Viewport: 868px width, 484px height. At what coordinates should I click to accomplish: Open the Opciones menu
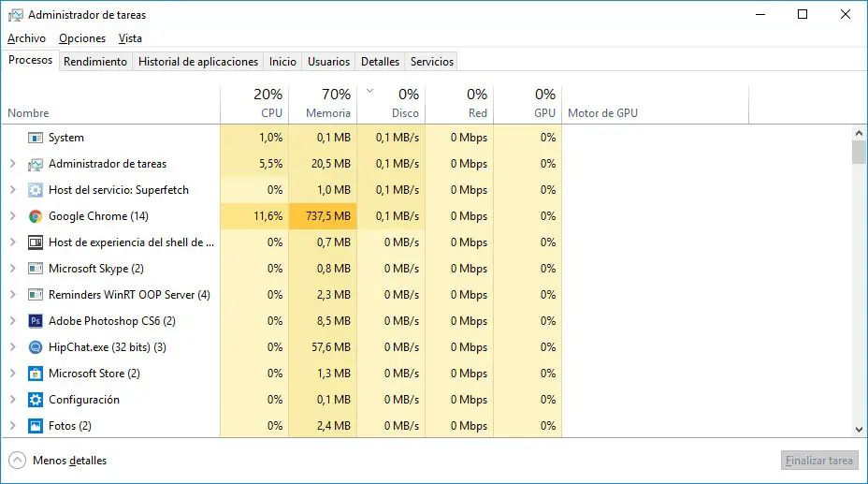click(x=82, y=38)
